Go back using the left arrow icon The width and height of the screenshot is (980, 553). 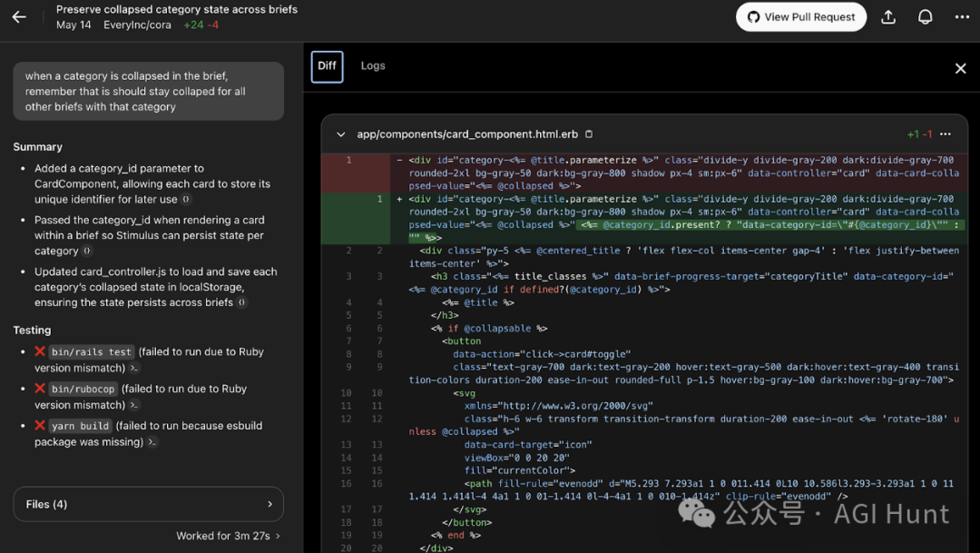[19, 17]
